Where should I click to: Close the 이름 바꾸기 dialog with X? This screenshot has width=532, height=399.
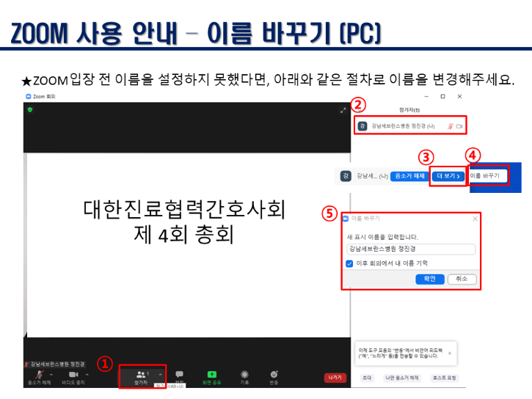tap(475, 219)
